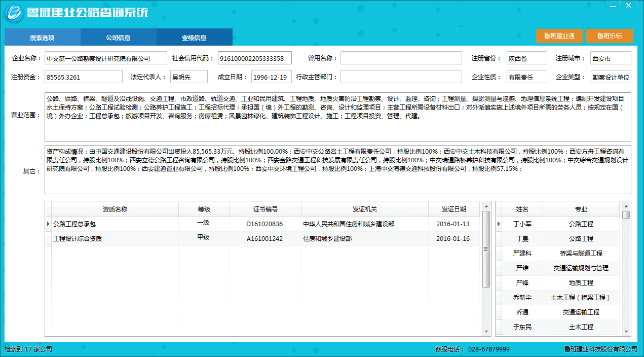Select 严建科 in the personnel list
644x357 pixels.
click(522, 253)
